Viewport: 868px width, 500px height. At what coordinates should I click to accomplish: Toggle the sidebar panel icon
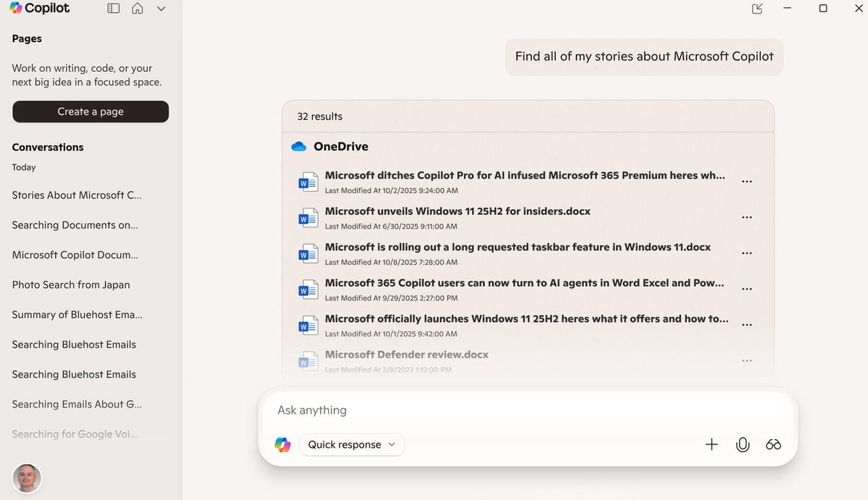pos(113,9)
